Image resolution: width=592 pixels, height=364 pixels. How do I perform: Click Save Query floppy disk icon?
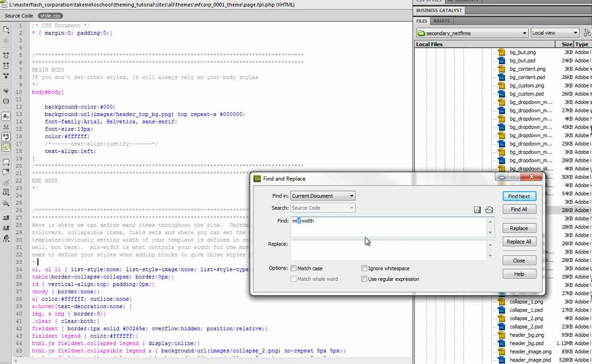tap(477, 210)
